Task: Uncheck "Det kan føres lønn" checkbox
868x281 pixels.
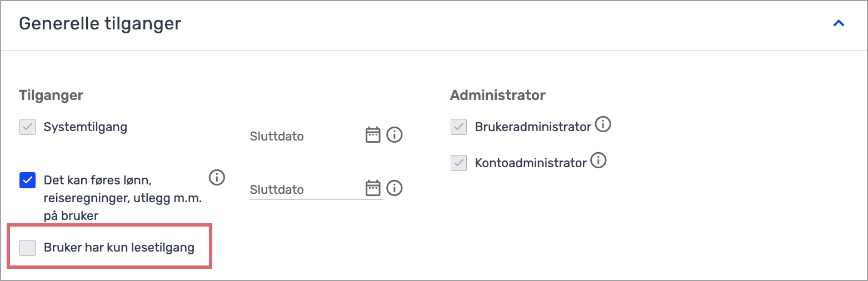Action: coord(27,180)
